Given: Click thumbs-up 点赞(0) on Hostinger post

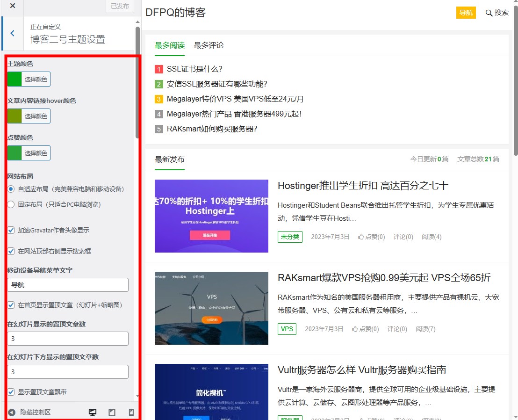Looking at the screenshot, I should pyautogui.click(x=372, y=237).
